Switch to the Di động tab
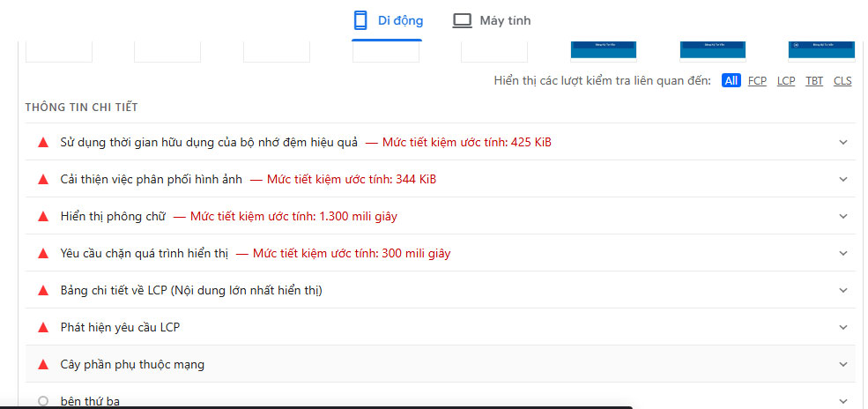Viewport: 868px width, 409px height. [388, 20]
